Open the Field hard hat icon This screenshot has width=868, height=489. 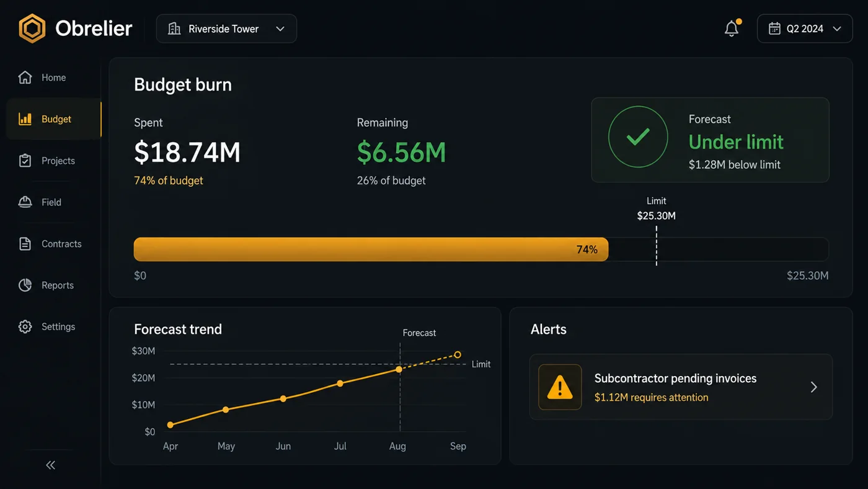[x=25, y=202]
